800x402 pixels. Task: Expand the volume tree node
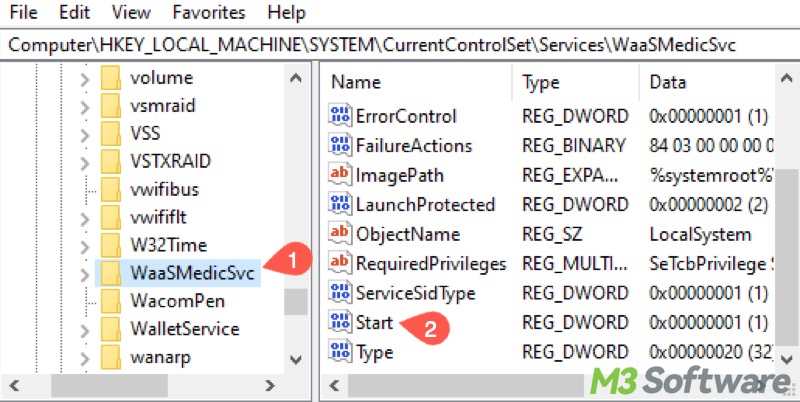[85, 79]
